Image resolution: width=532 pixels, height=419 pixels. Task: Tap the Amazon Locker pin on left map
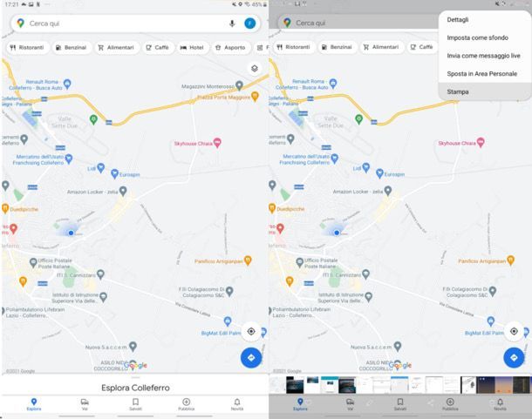click(x=123, y=191)
